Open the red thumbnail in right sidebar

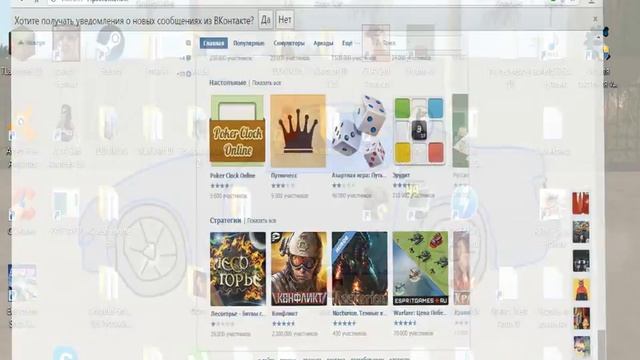pyautogui.click(x=581, y=203)
